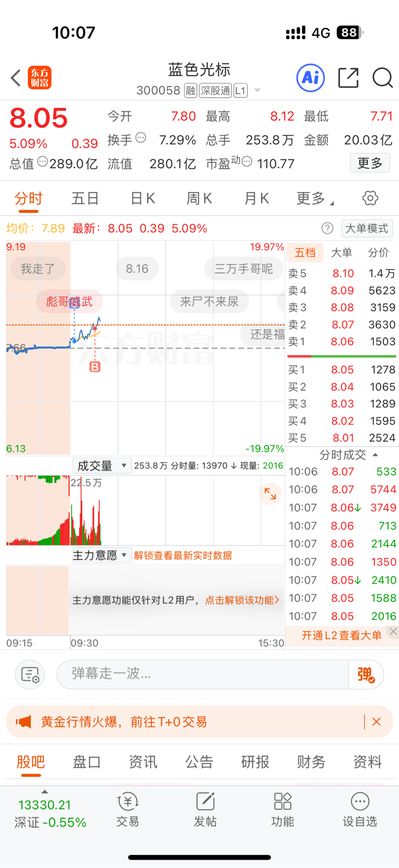Open the 财务 tab
The width and height of the screenshot is (399, 868).
311,762
